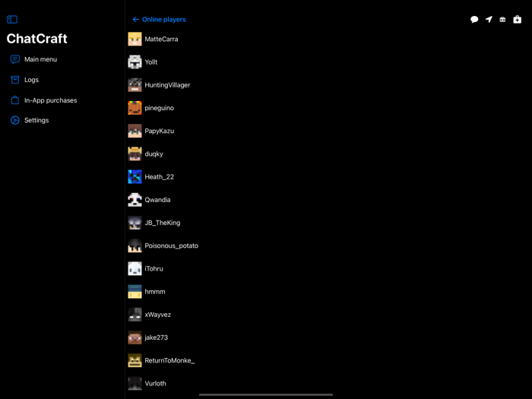
Task: Click ReturnToMonke_'s yellow avatar
Action: tap(135, 360)
